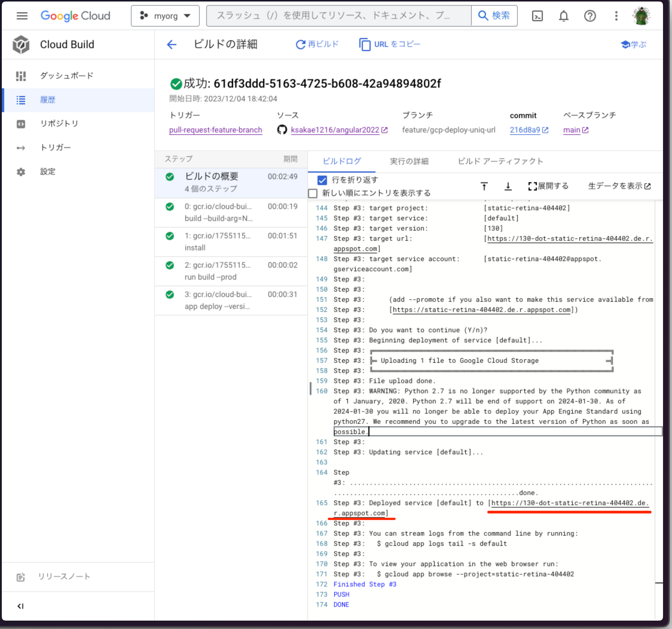
Task: Open the Cloud Shell terminal icon
Action: point(537,16)
